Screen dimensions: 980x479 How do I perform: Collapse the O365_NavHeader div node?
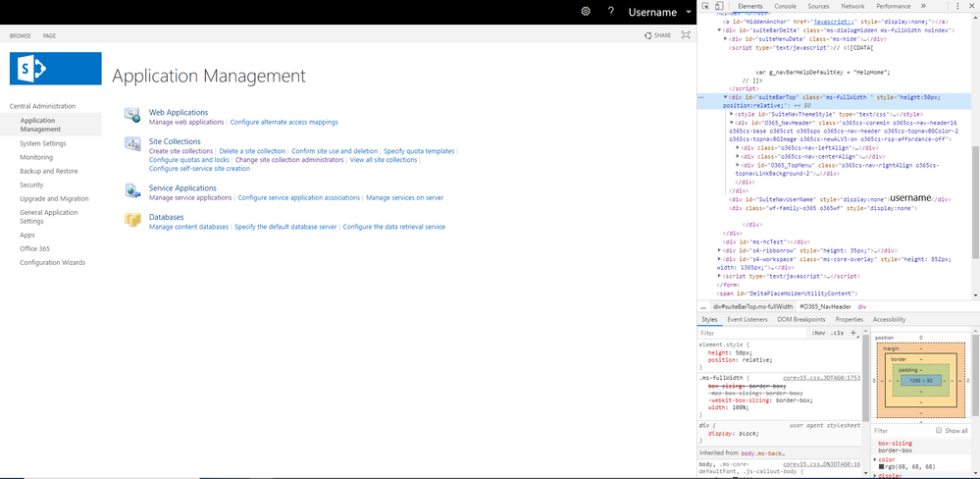click(x=732, y=124)
